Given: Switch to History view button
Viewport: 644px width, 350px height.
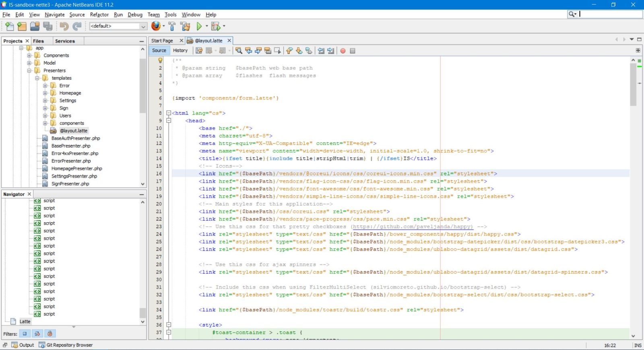Looking at the screenshot, I should click(x=180, y=50).
